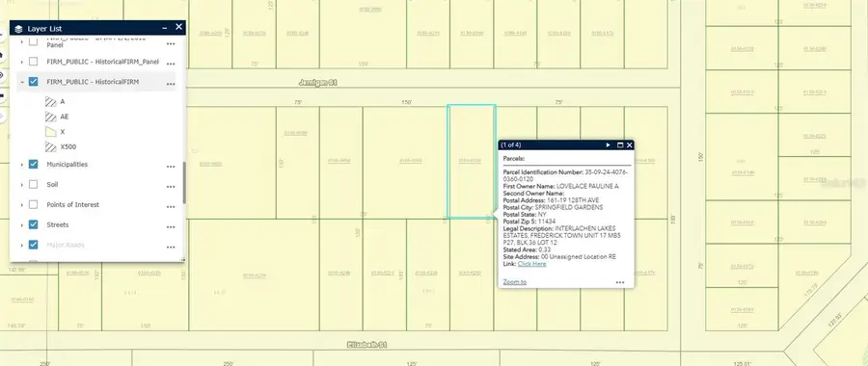The width and height of the screenshot is (868, 366).
Task: Collapse the FIRM_PUBLIC - HistoricalFIRM layer legend
Action: pos(22,82)
